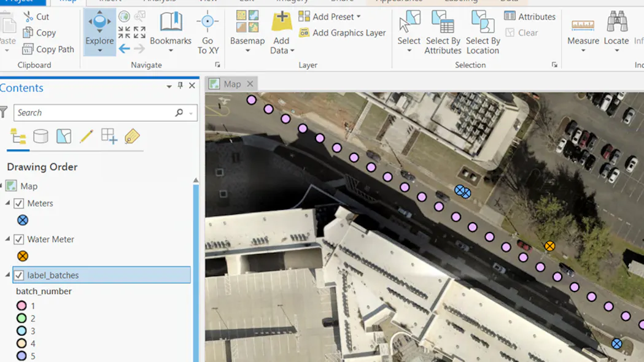Screen dimensions: 644x362
Task: Select the Map view tab
Action: (x=232, y=84)
